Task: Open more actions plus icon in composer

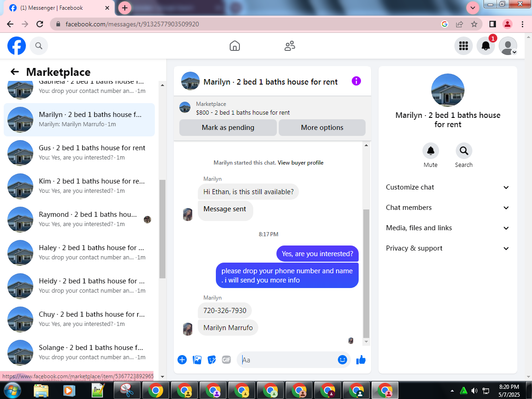Action: point(182,360)
